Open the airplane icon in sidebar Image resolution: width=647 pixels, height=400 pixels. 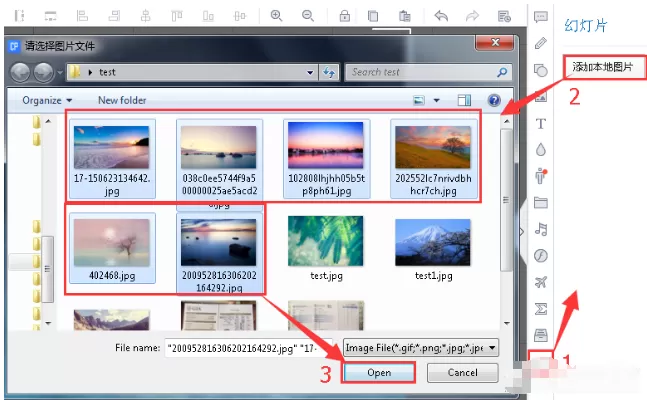(541, 282)
